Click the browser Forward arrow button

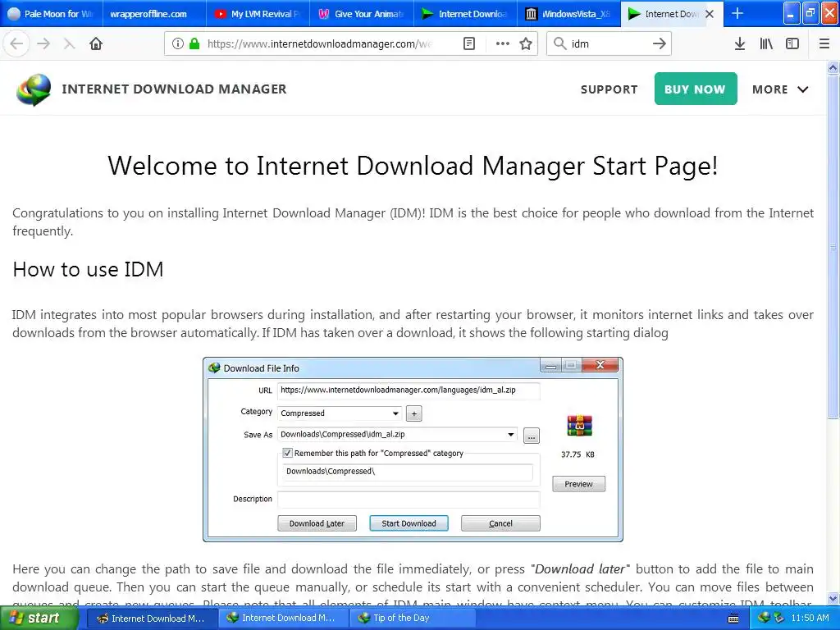click(x=43, y=43)
